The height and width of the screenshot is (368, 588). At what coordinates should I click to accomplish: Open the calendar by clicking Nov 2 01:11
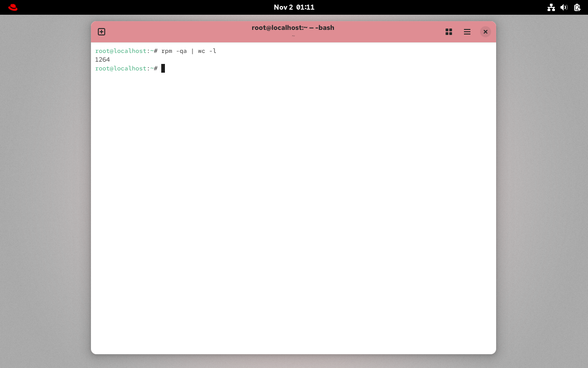point(294,7)
